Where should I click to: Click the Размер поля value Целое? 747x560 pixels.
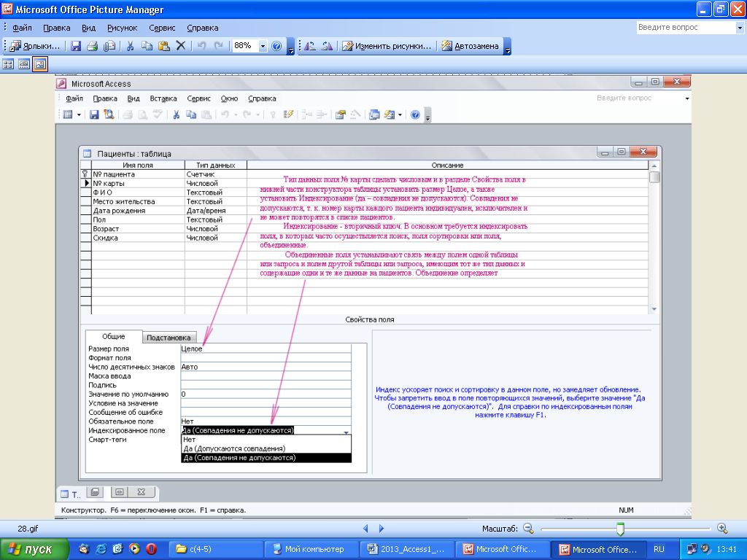coord(266,349)
